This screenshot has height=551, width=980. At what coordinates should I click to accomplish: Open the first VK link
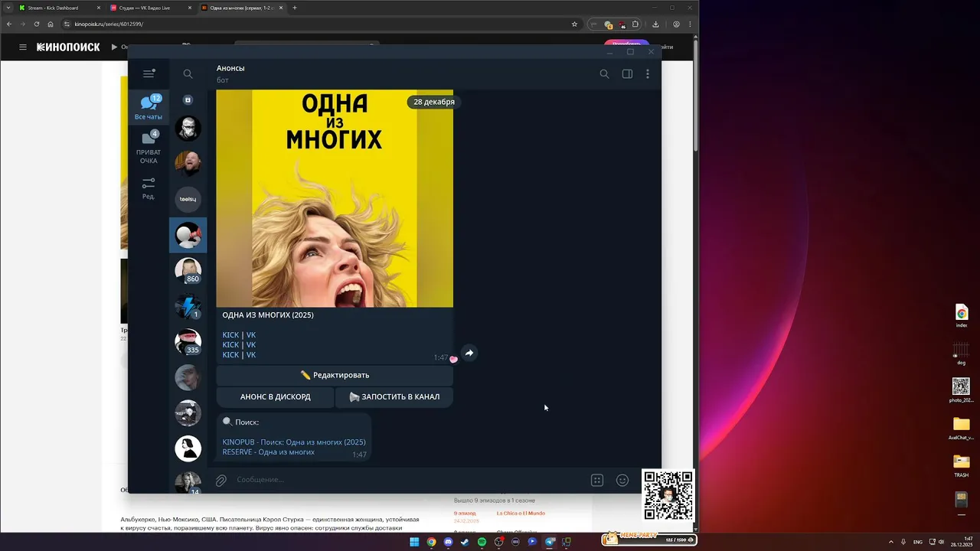[x=251, y=335]
